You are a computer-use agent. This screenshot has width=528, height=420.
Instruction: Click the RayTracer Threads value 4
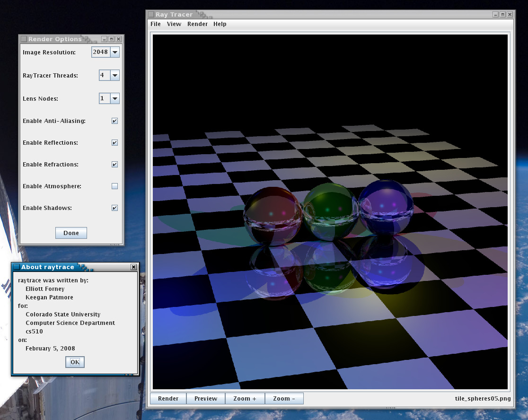(105, 75)
